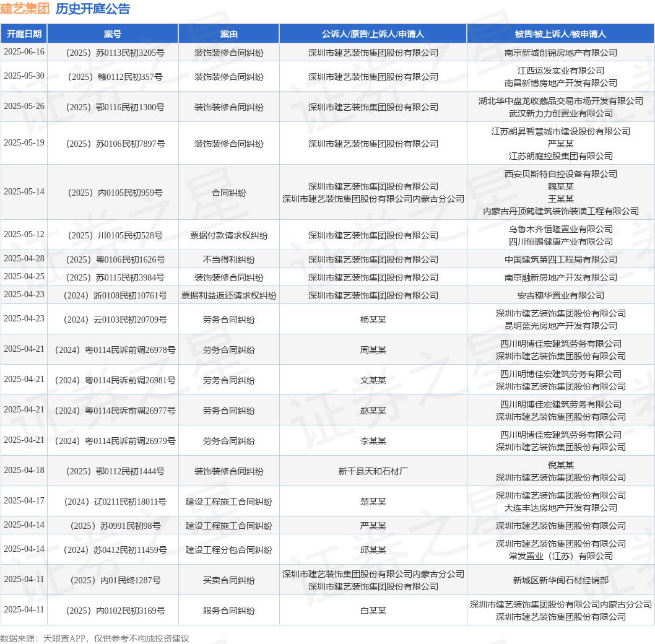
Task: Click the cause 不当得利纠纷
Action: click(x=229, y=259)
